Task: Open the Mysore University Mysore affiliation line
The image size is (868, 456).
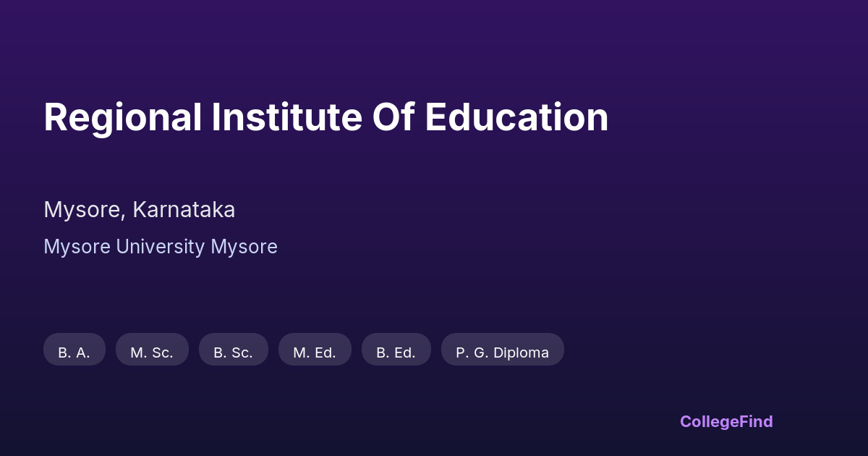Action: coord(160,247)
